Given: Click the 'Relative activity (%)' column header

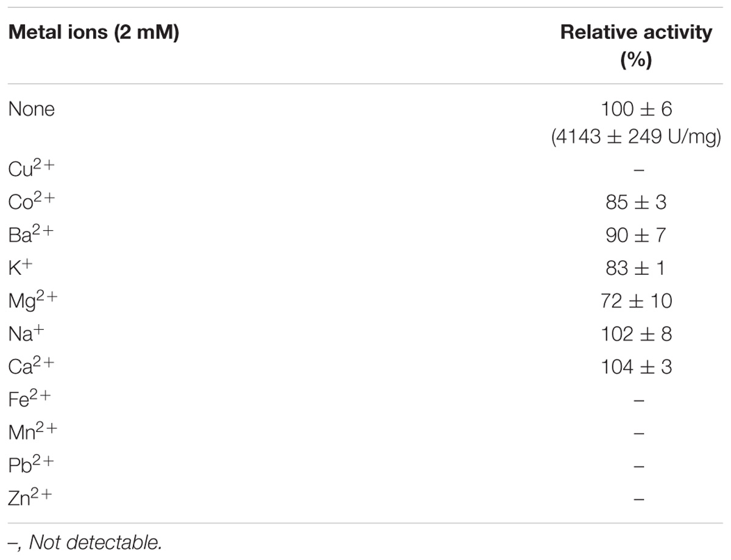Looking at the screenshot, I should click(x=635, y=45).
